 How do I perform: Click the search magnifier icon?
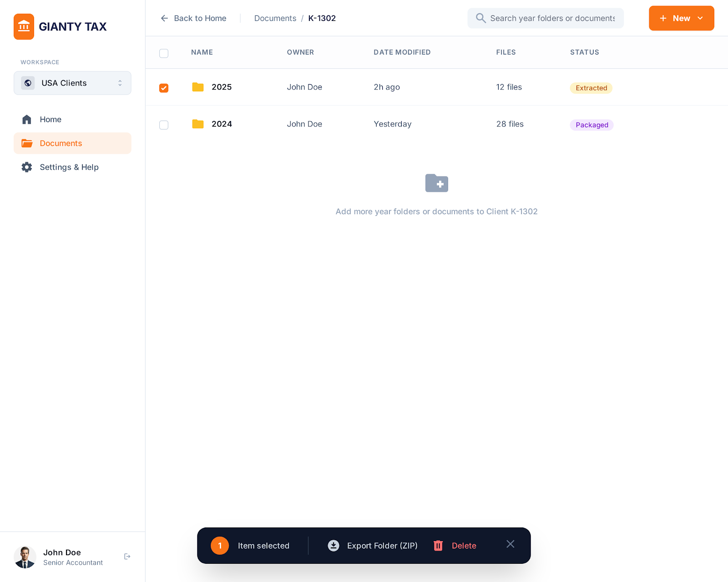click(480, 18)
